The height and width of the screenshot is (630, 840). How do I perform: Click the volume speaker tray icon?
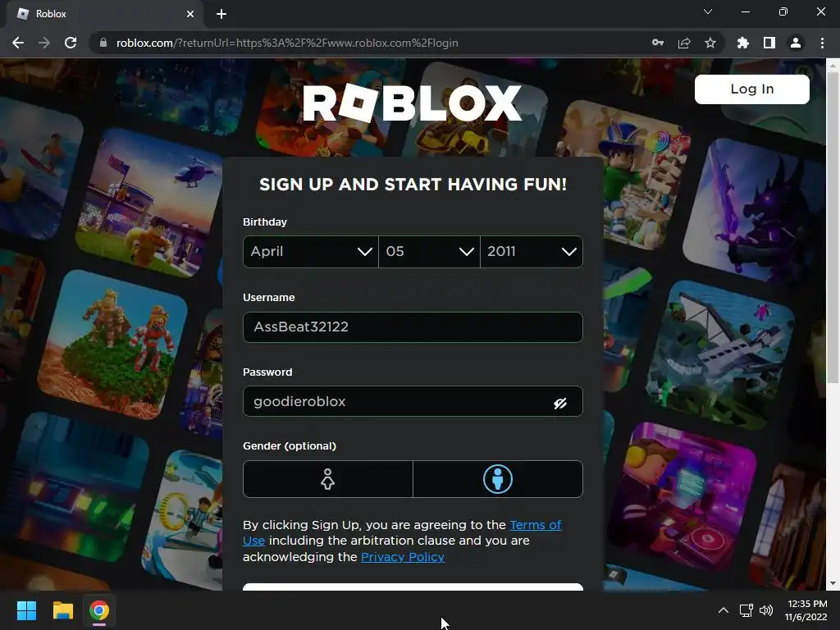click(x=766, y=610)
